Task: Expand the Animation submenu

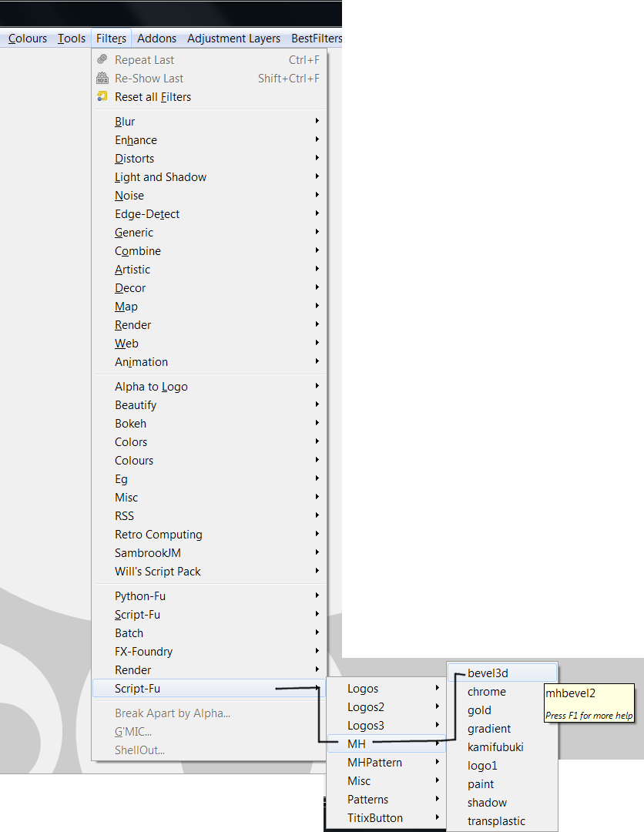Action: (209, 362)
